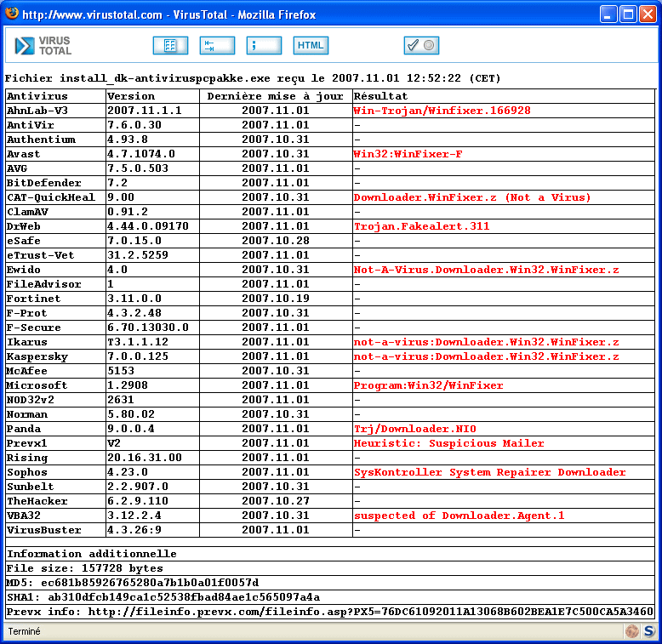
Task: Click the ClamAV antivirus name
Action: (27, 212)
